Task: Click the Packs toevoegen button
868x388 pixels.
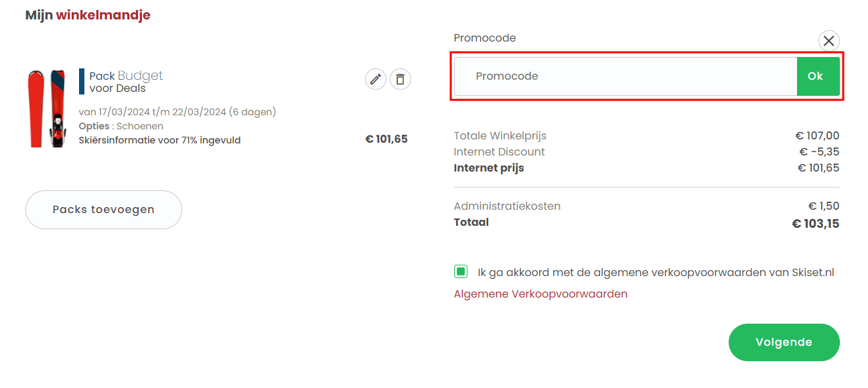Action: (103, 210)
